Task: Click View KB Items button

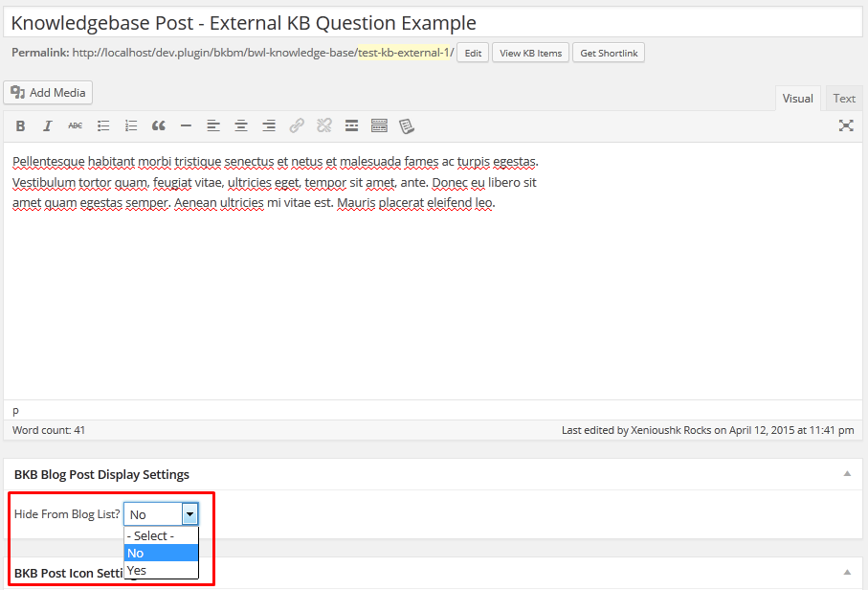Action: coord(530,54)
